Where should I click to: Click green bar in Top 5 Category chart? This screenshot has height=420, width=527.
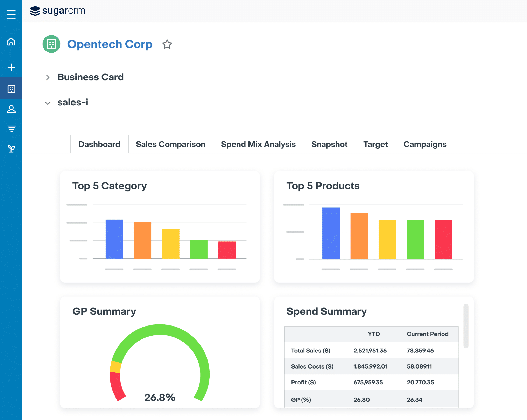point(199,249)
